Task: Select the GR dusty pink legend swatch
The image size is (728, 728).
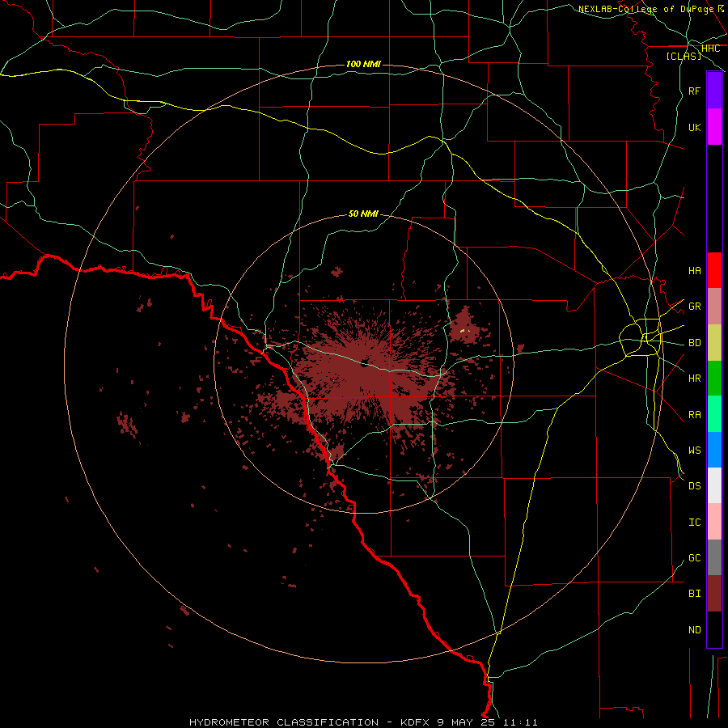Action: 714,307
